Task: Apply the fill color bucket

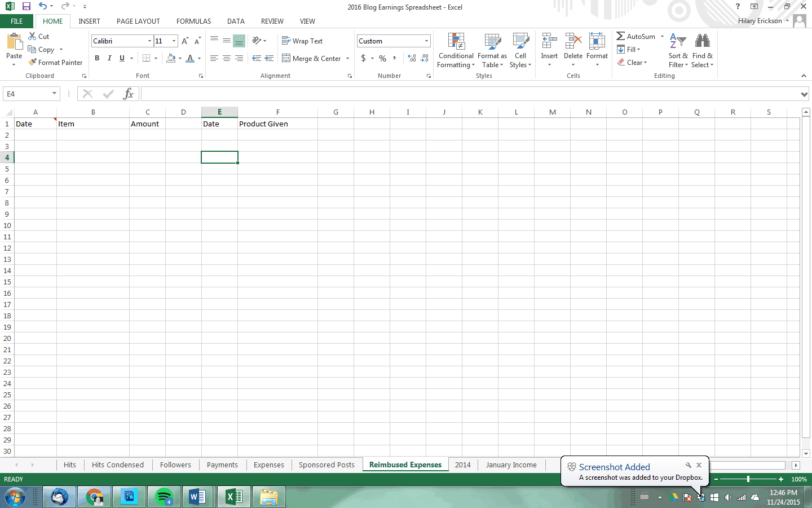Action: point(171,58)
